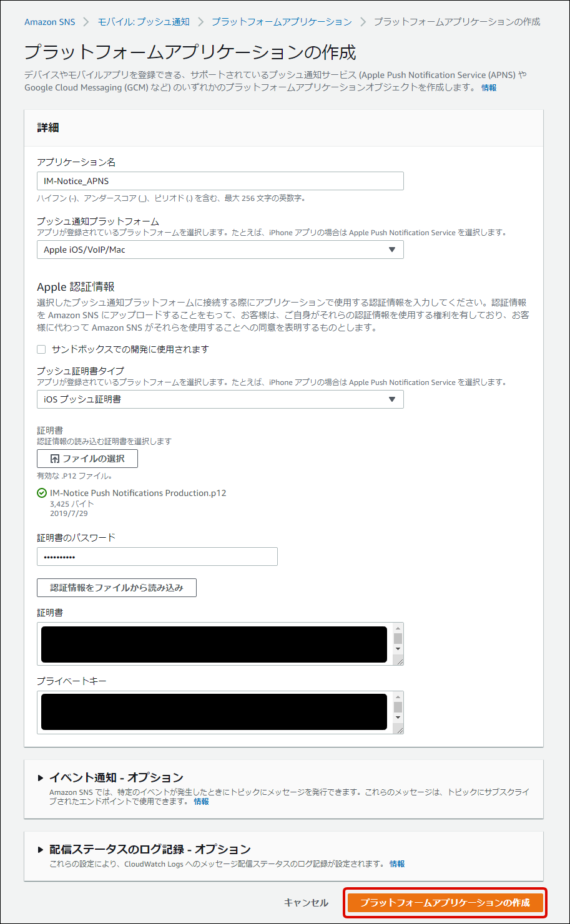Click the Apple 認証情報 heading
Screen dimensions: 570x924
coord(76,287)
